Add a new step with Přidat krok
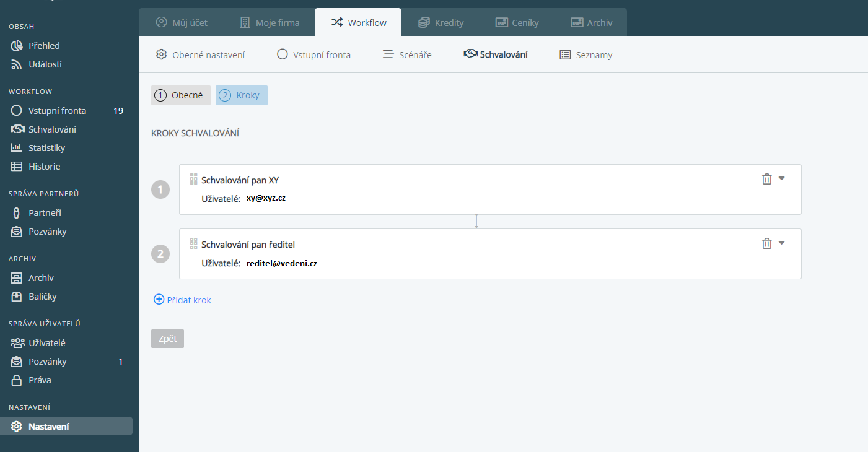The height and width of the screenshot is (452, 868). coord(183,300)
